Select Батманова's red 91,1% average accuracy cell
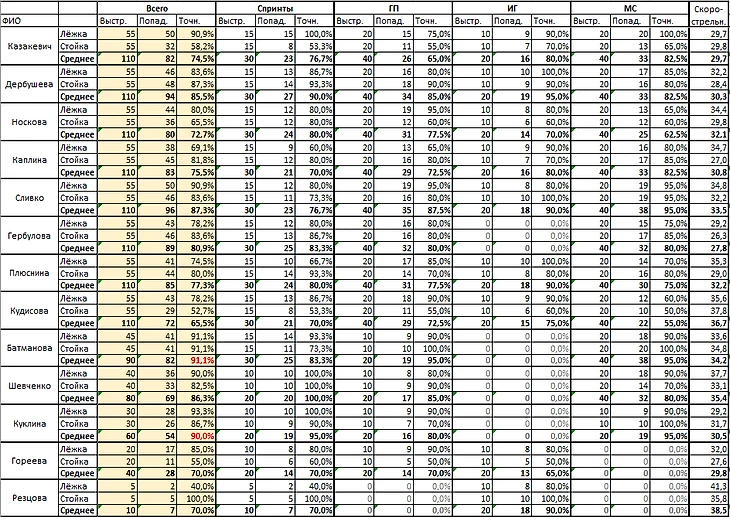Screen dimensions: 730x517 (196, 360)
